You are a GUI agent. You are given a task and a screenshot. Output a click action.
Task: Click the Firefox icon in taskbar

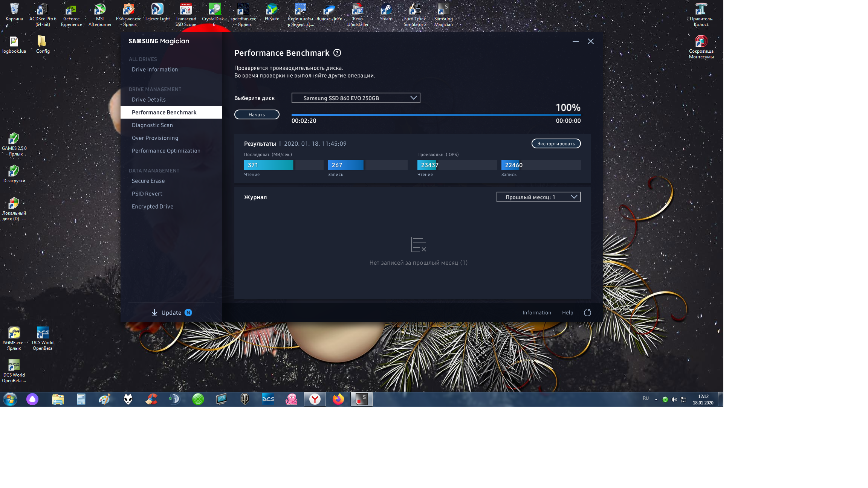(x=338, y=399)
